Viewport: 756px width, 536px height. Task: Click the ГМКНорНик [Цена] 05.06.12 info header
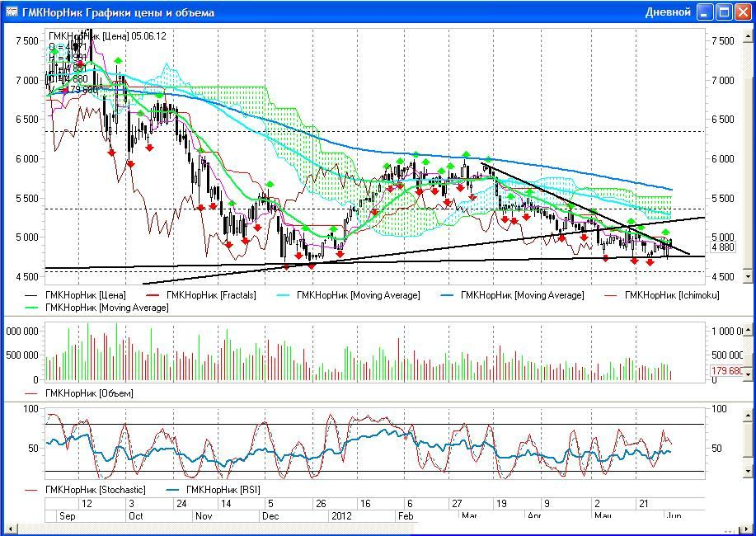pyautogui.click(x=107, y=35)
